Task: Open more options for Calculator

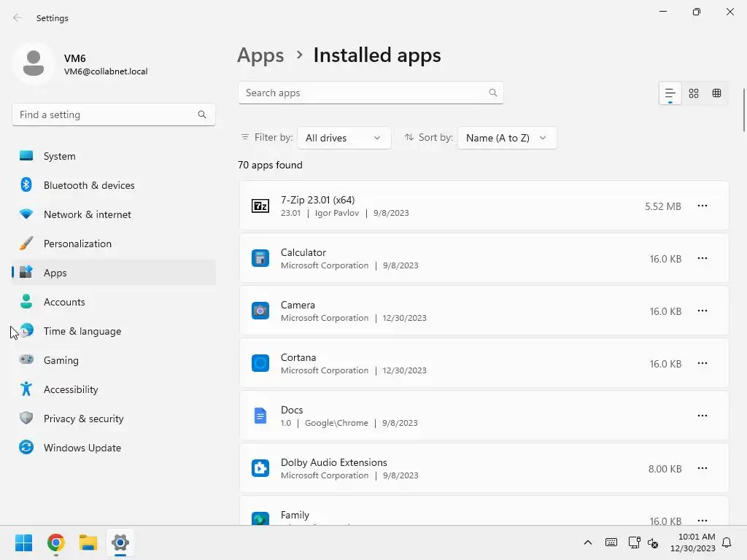Action: (x=703, y=259)
